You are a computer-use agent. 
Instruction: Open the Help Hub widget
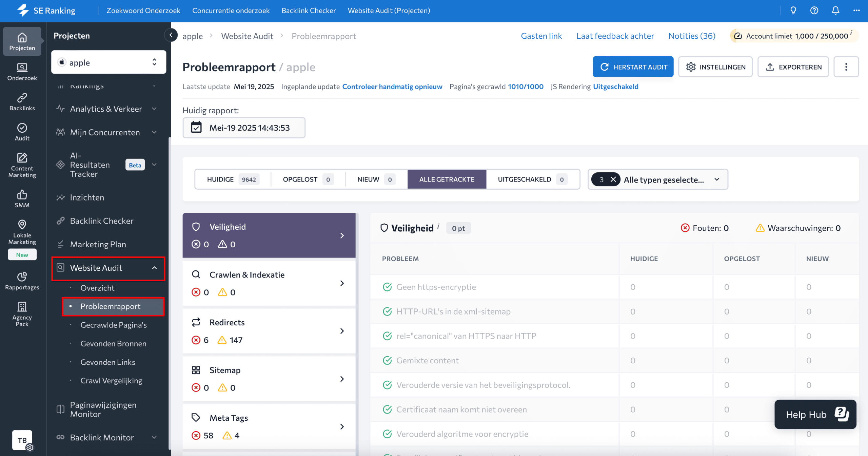pyautogui.click(x=815, y=414)
